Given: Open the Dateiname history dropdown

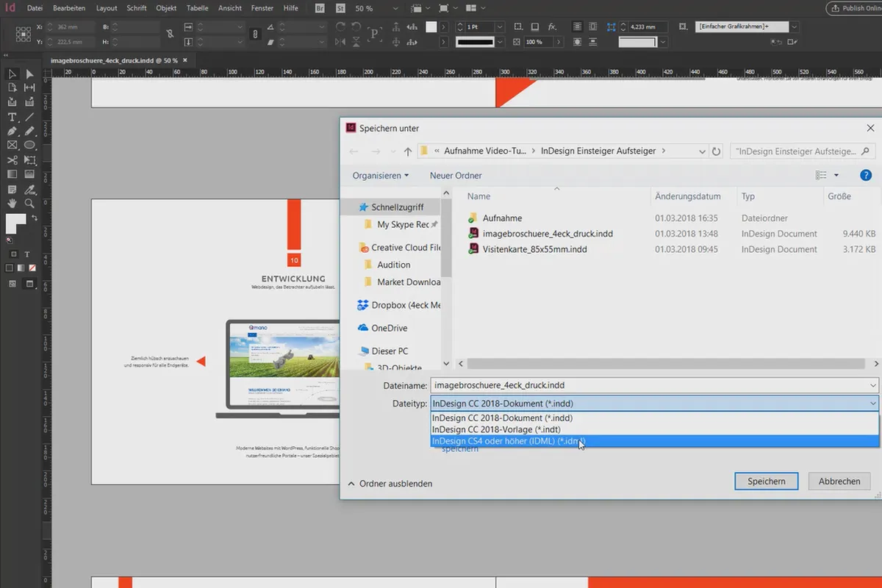Looking at the screenshot, I should pos(872,385).
